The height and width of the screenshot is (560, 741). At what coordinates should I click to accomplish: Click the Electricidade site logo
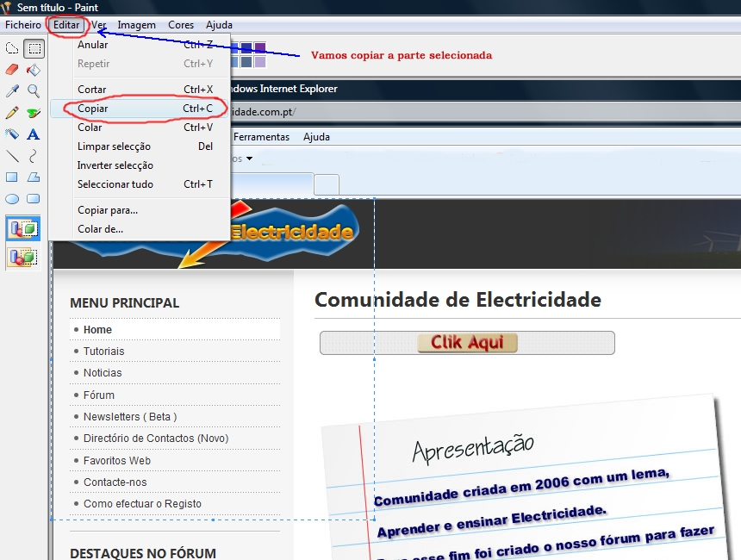tap(292, 232)
